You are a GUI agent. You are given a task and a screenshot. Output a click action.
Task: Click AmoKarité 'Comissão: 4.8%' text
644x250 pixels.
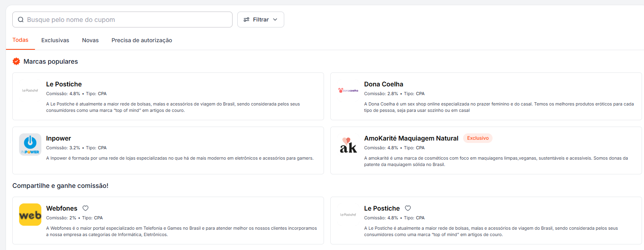pos(381,148)
